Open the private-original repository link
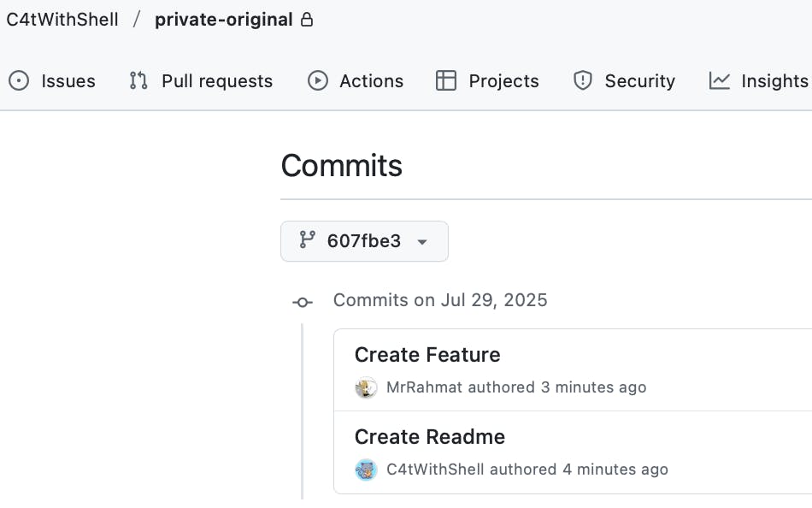The height and width of the screenshot is (508, 812). pyautogui.click(x=224, y=20)
